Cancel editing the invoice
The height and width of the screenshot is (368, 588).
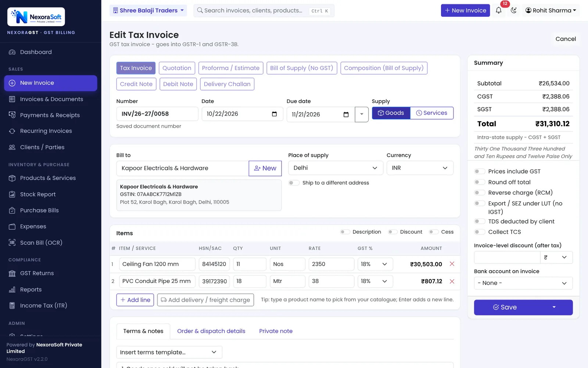pyautogui.click(x=566, y=39)
